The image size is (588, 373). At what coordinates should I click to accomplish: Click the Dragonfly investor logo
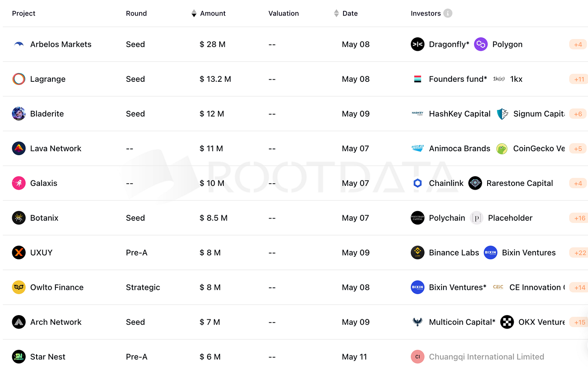[x=417, y=44]
